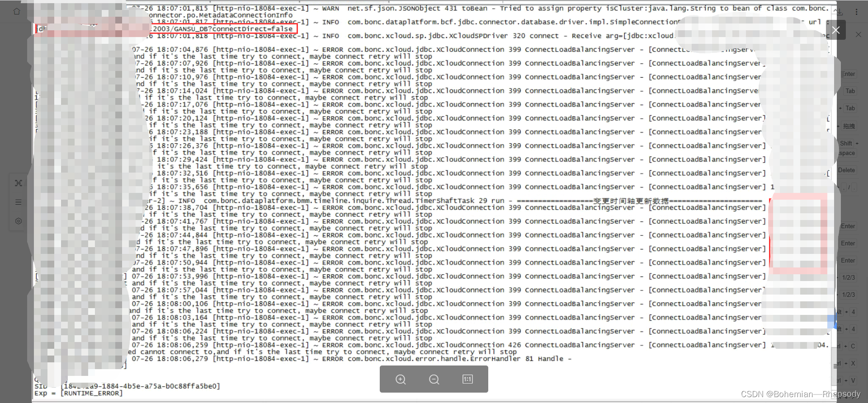868x403 pixels.
Task: Click the download arrow icon at top right
Action: click(840, 12)
